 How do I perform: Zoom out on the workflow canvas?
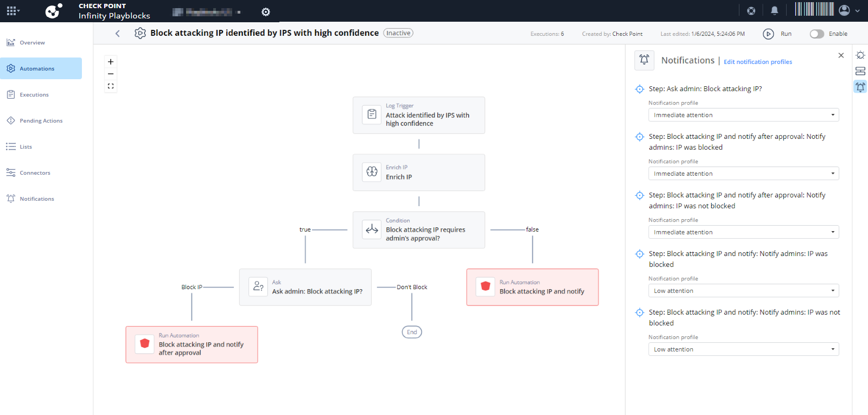tap(111, 74)
